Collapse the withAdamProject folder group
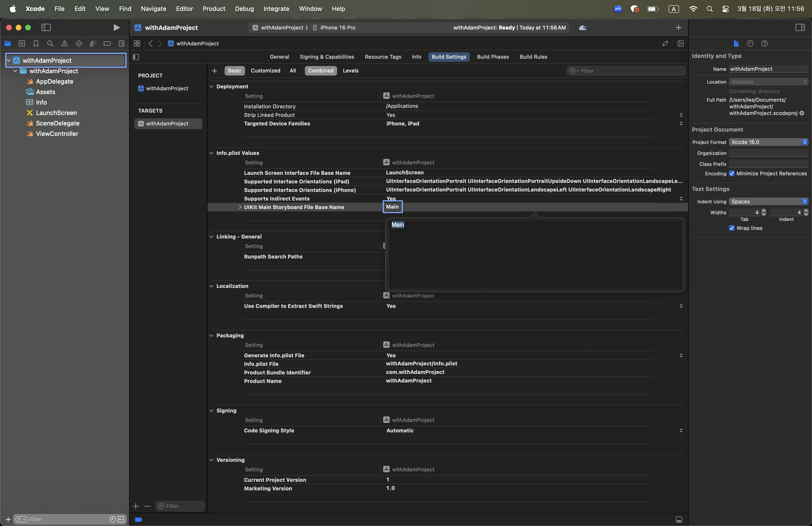 coord(15,71)
